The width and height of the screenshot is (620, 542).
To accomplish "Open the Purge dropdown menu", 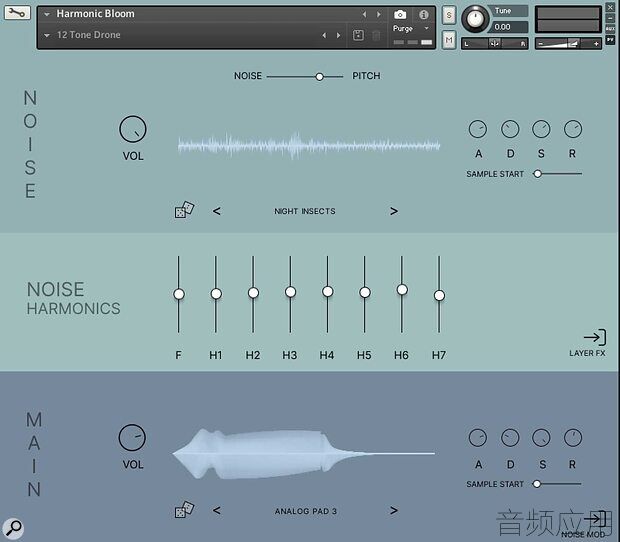I will point(411,28).
